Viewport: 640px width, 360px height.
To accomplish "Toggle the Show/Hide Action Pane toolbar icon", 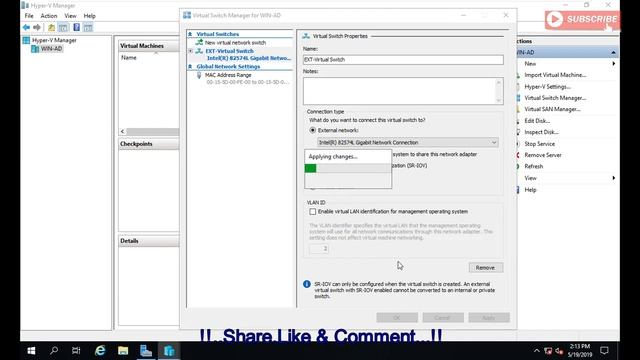I will [88, 27].
